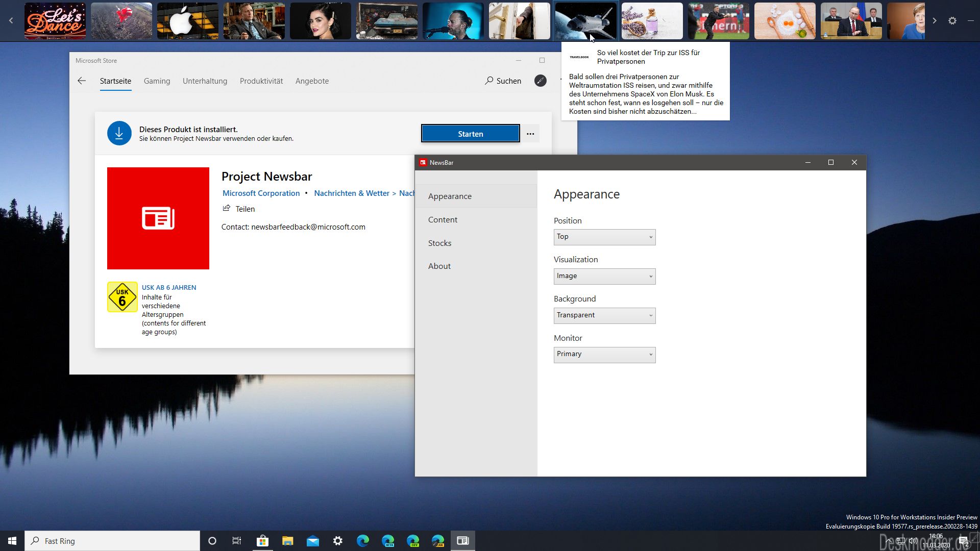Open Unterhaltung tab in Store
The height and width of the screenshot is (551, 980).
pyautogui.click(x=205, y=81)
